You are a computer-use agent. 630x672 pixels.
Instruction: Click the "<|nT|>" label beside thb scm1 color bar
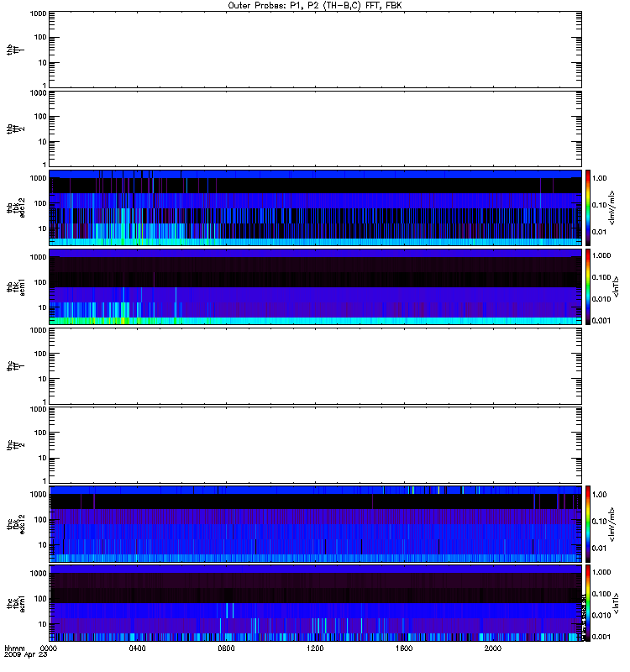(616, 286)
